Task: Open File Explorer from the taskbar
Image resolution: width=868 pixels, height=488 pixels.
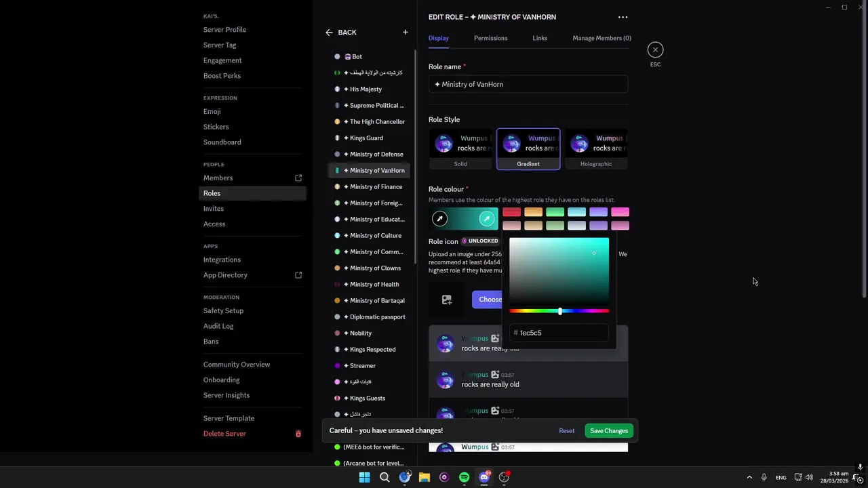Action: (425, 477)
